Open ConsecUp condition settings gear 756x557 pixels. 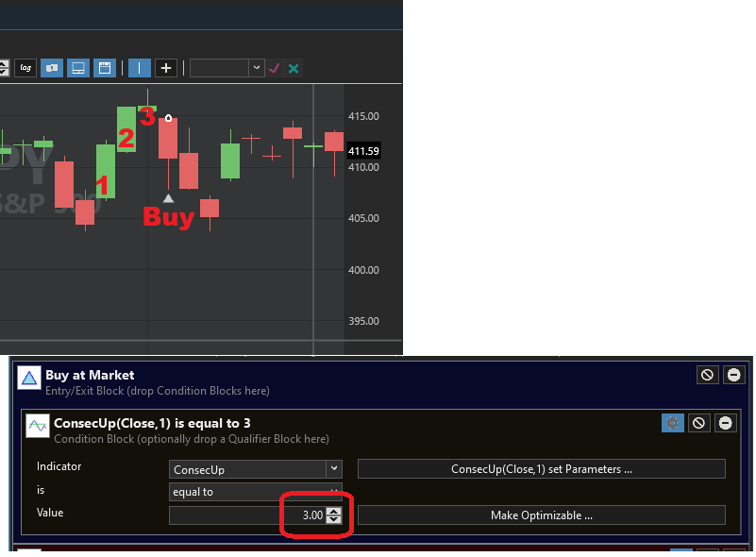(673, 423)
